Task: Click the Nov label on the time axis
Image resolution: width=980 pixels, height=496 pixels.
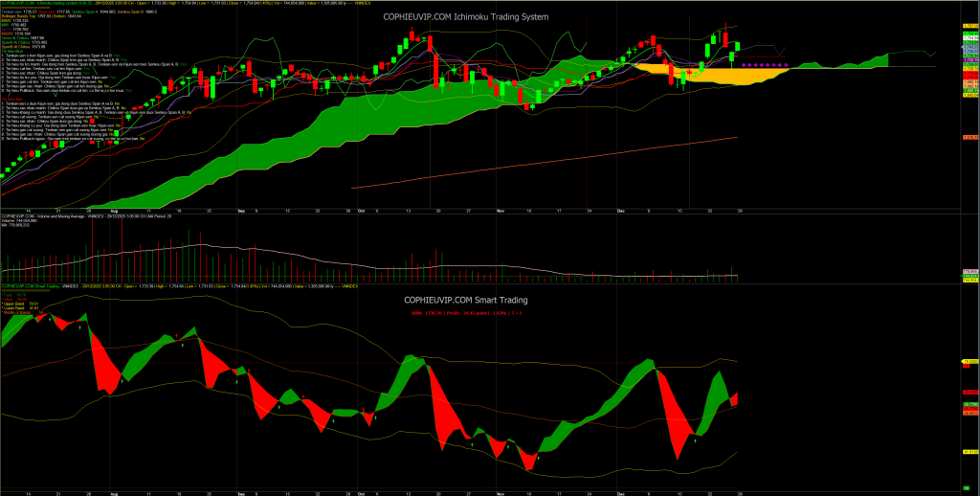Action: coord(500,209)
